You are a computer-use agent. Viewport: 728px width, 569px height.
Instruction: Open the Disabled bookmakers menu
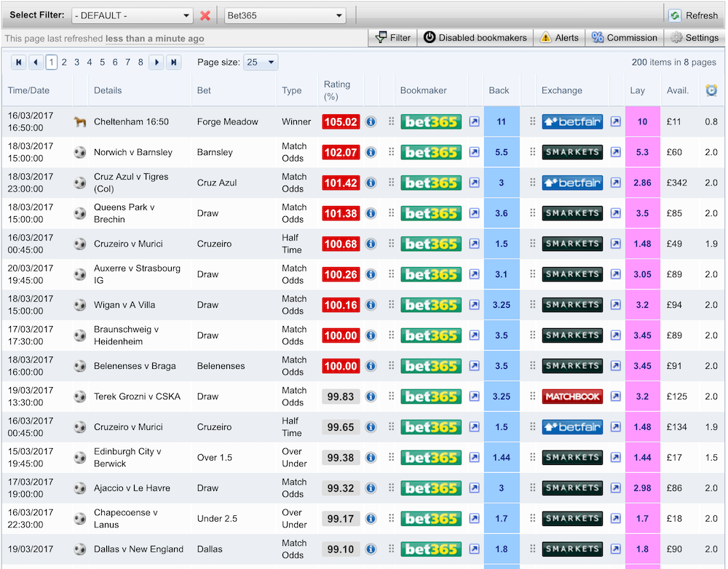(475, 38)
